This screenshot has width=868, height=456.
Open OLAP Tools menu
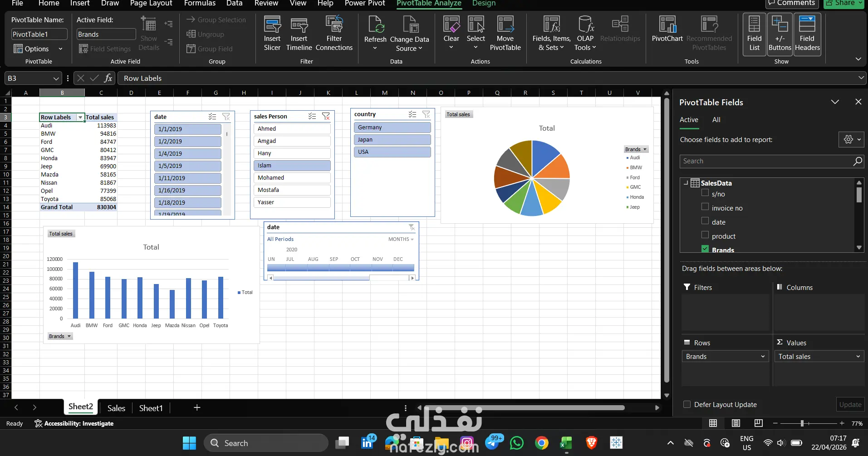(x=585, y=34)
